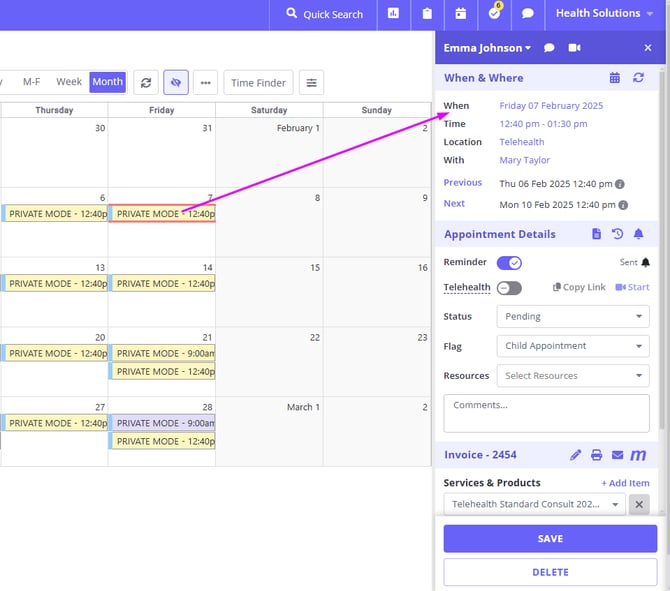Screen dimensions: 670x591
Task: Open the Select Resources dropdown
Action: click(572, 376)
